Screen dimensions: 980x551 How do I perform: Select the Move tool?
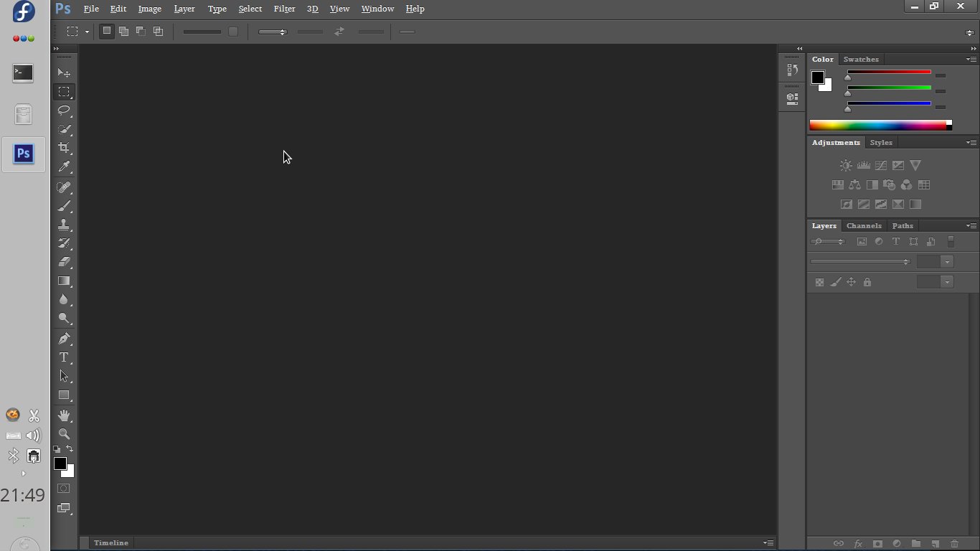pos(64,73)
